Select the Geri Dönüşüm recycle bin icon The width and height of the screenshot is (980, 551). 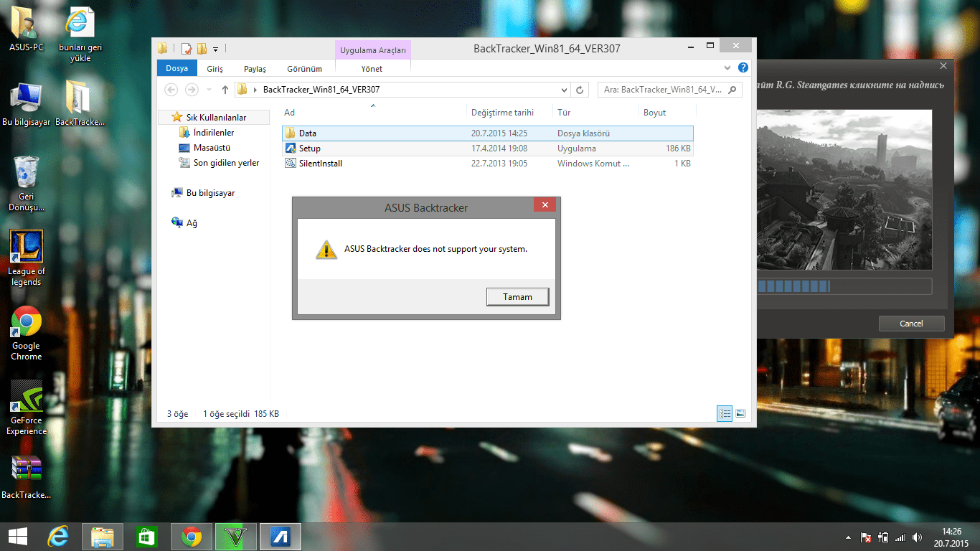(27, 184)
